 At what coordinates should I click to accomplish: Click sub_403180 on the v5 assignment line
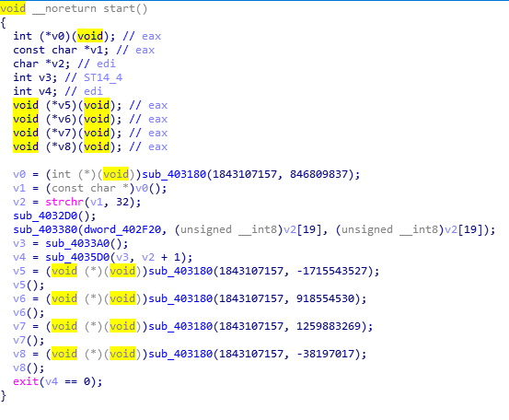tap(180, 271)
